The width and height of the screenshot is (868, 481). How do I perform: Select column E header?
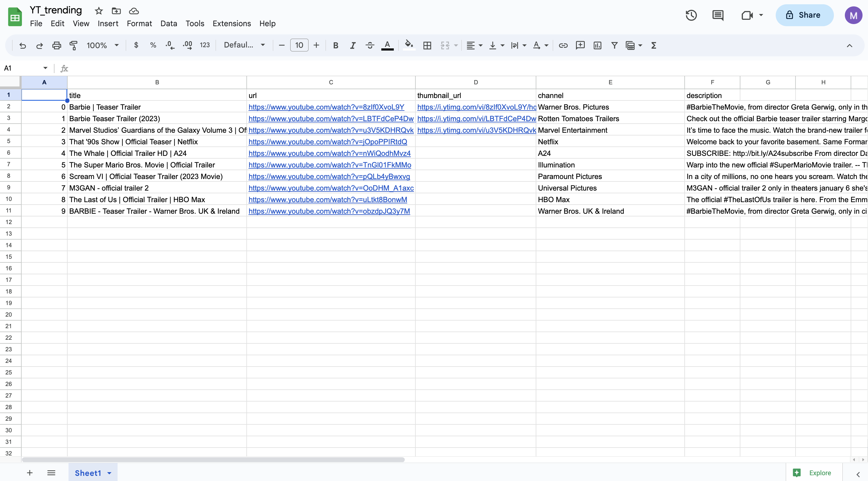(610, 83)
